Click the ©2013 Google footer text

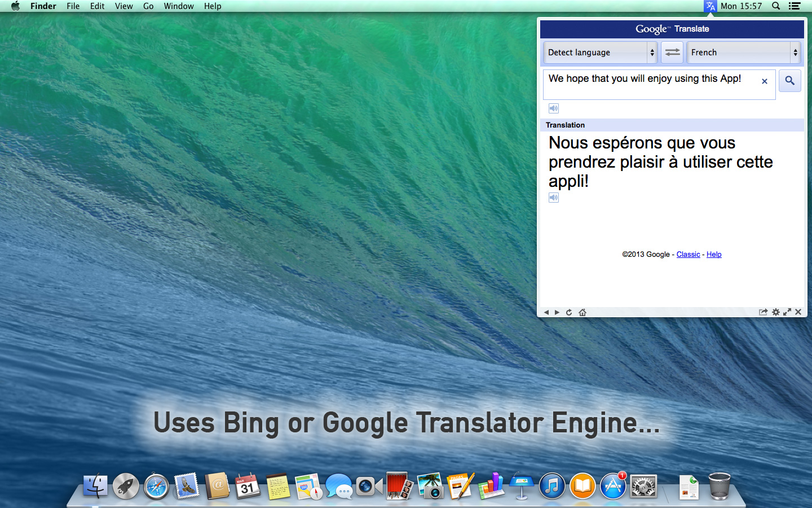click(646, 255)
